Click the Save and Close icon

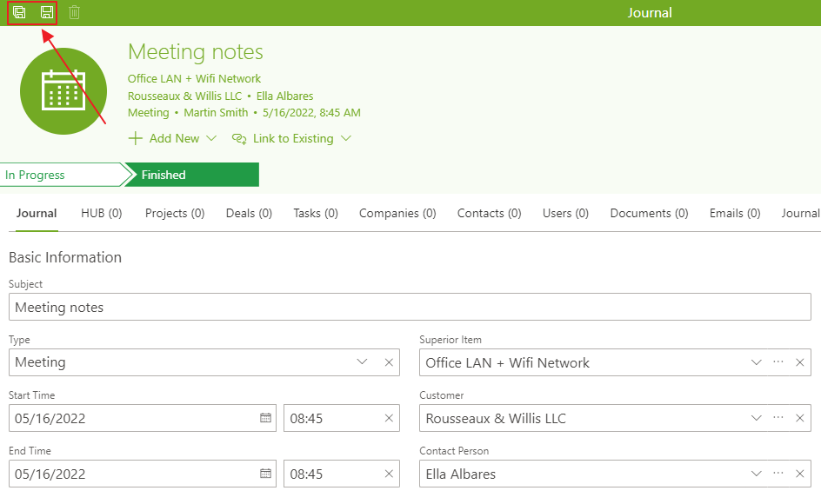(19, 12)
